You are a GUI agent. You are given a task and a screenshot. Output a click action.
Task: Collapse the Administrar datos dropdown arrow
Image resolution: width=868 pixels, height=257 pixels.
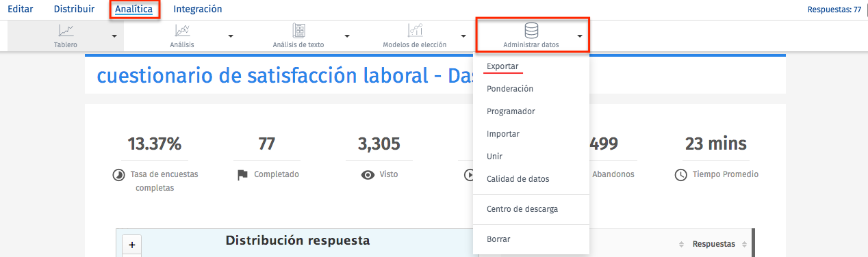[580, 36]
